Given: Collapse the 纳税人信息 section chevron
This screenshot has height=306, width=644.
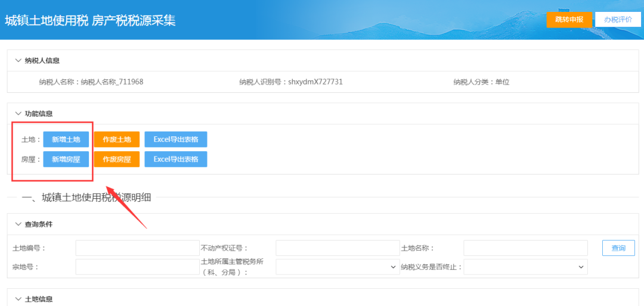Looking at the screenshot, I should [x=18, y=60].
